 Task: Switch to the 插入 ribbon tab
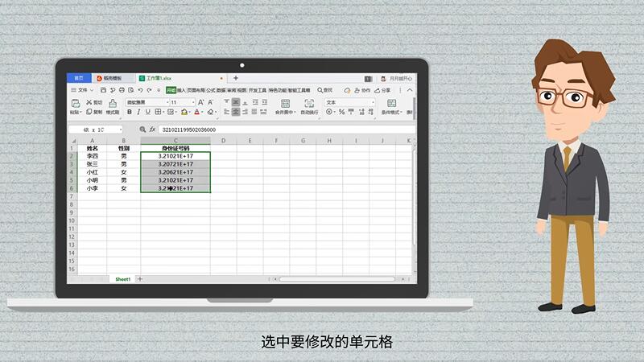click(x=181, y=91)
